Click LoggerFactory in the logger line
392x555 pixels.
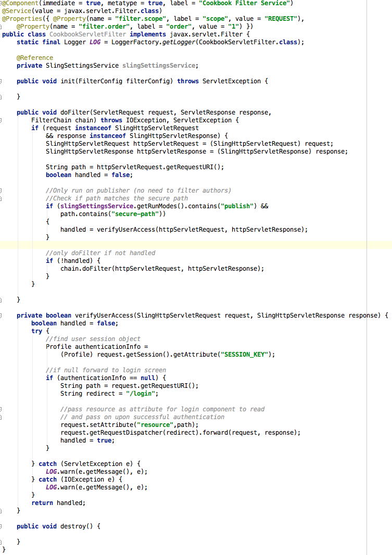pos(135,42)
